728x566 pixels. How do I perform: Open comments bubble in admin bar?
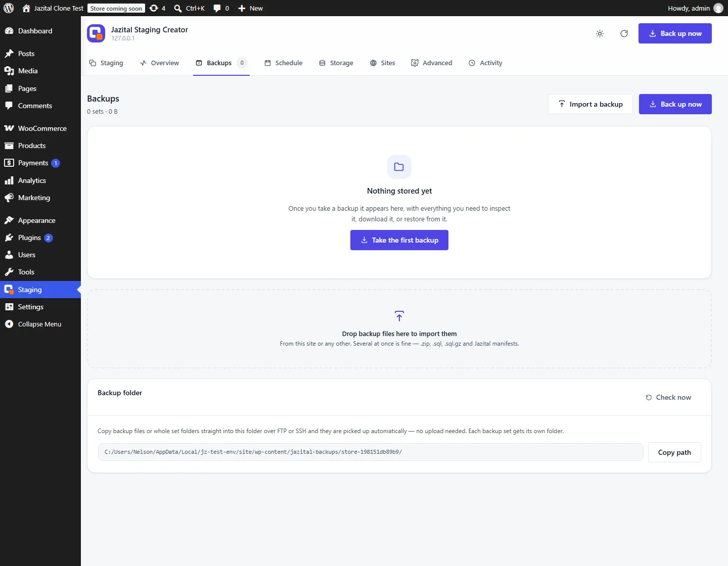pyautogui.click(x=221, y=8)
